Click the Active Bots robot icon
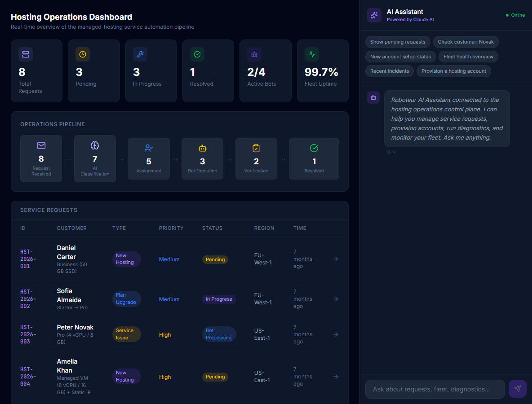Image resolution: width=532 pixels, height=404 pixels. 254,54
